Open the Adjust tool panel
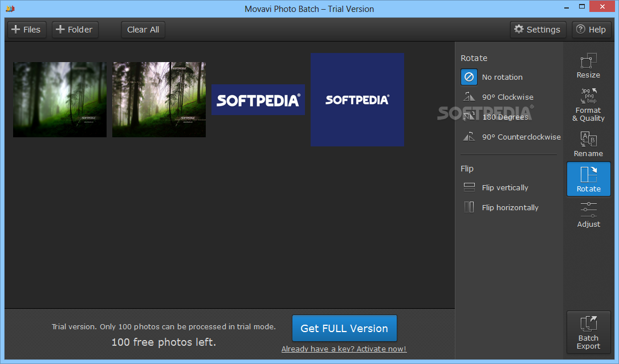This screenshot has width=619, height=364. (588, 215)
